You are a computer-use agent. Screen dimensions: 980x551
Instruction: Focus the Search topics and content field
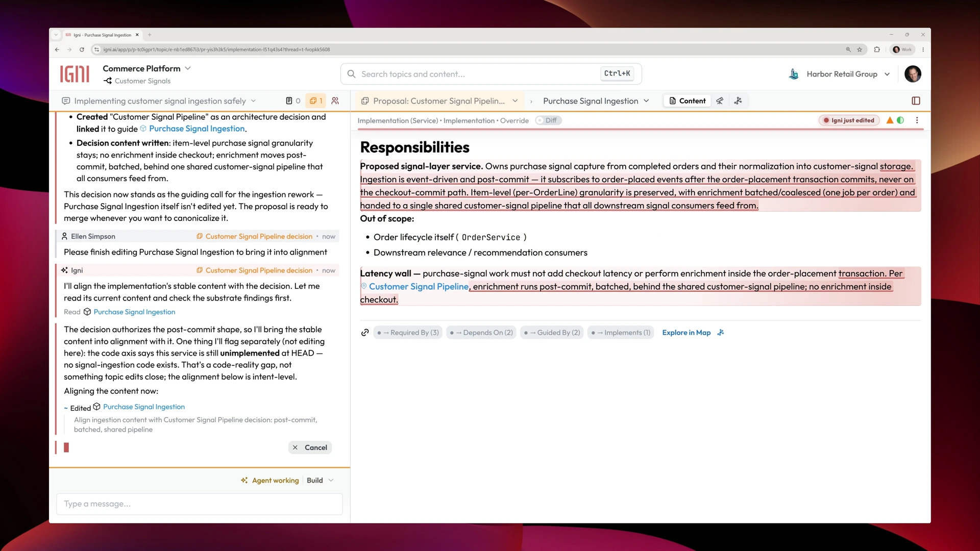coord(491,74)
